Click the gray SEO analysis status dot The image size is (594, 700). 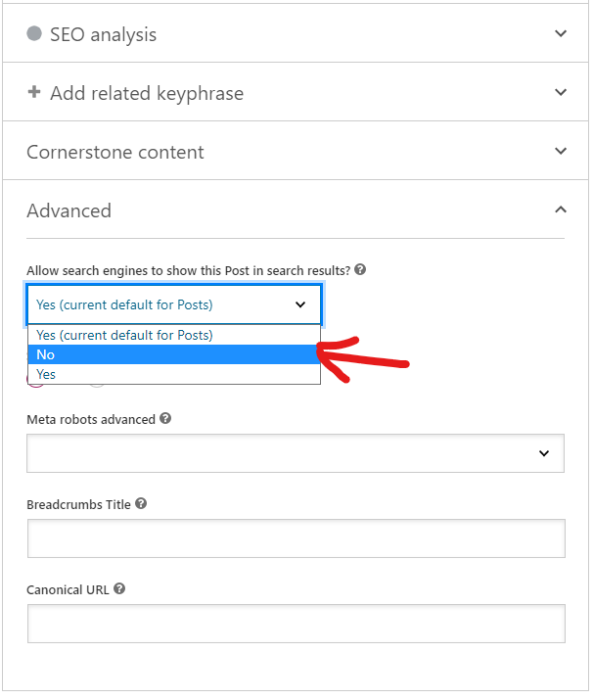34,33
